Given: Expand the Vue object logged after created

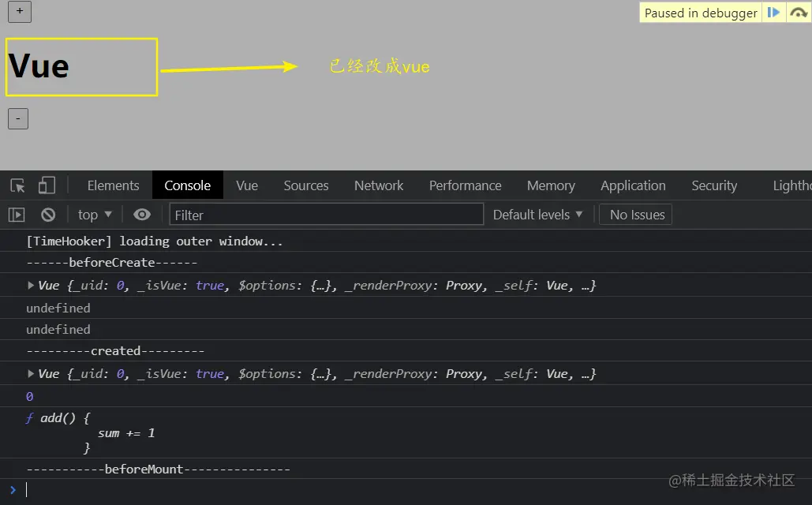Looking at the screenshot, I should pos(31,373).
